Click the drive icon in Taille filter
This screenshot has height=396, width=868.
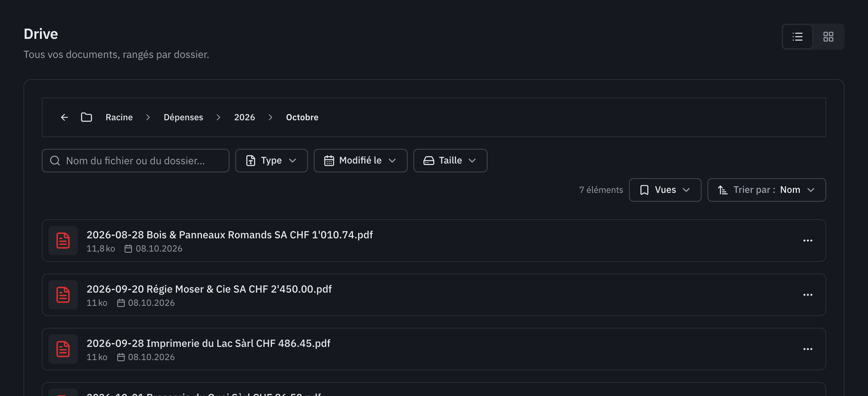(429, 161)
